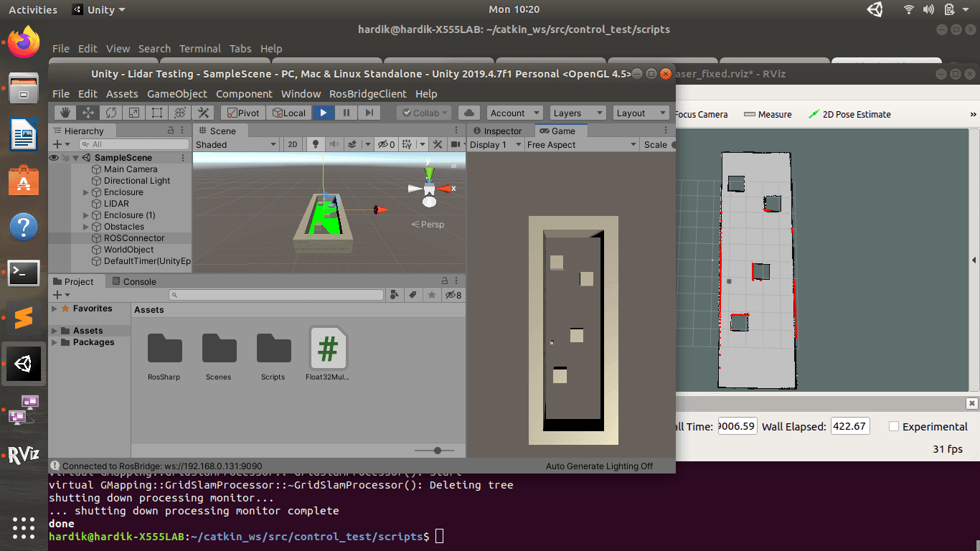Image resolution: width=980 pixels, height=551 pixels.
Task: Pause the Unity game simulation
Action: coord(347,113)
